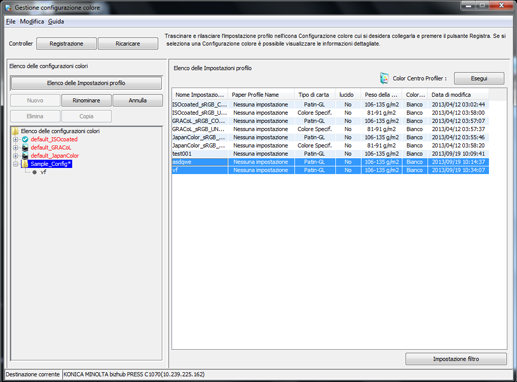Click the Sample_Config folder icon
517x382 pixels.
[25, 164]
